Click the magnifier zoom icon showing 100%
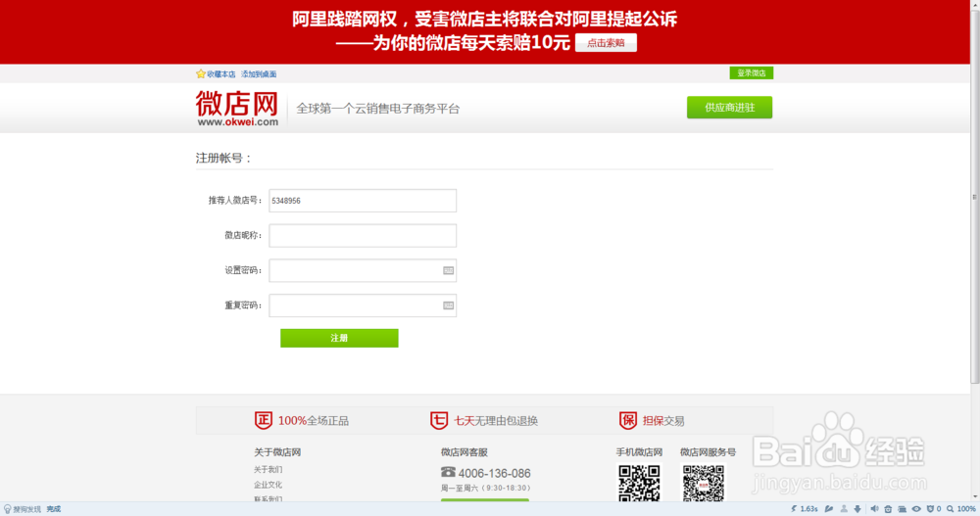Viewport: 980px width, 516px height. click(x=951, y=508)
